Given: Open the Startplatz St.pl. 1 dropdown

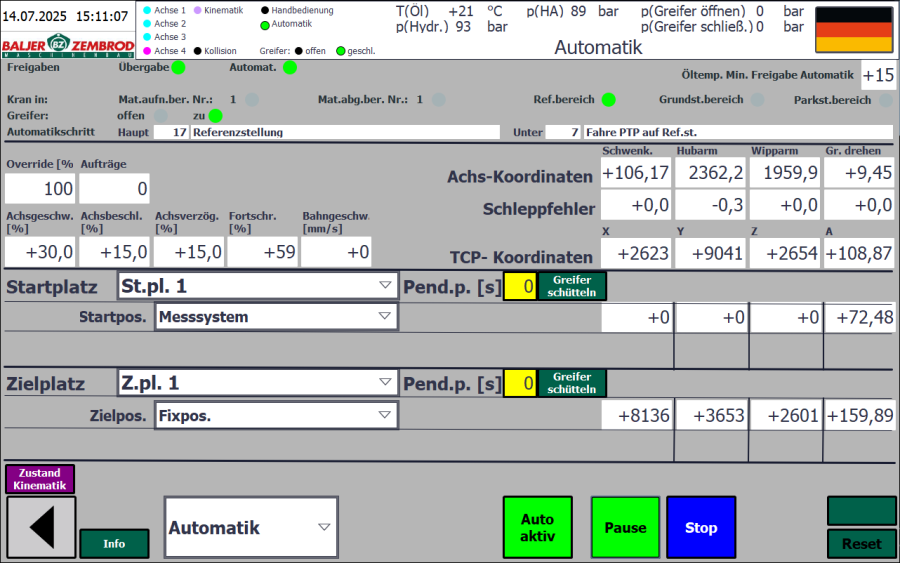Looking at the screenshot, I should click(x=258, y=286).
